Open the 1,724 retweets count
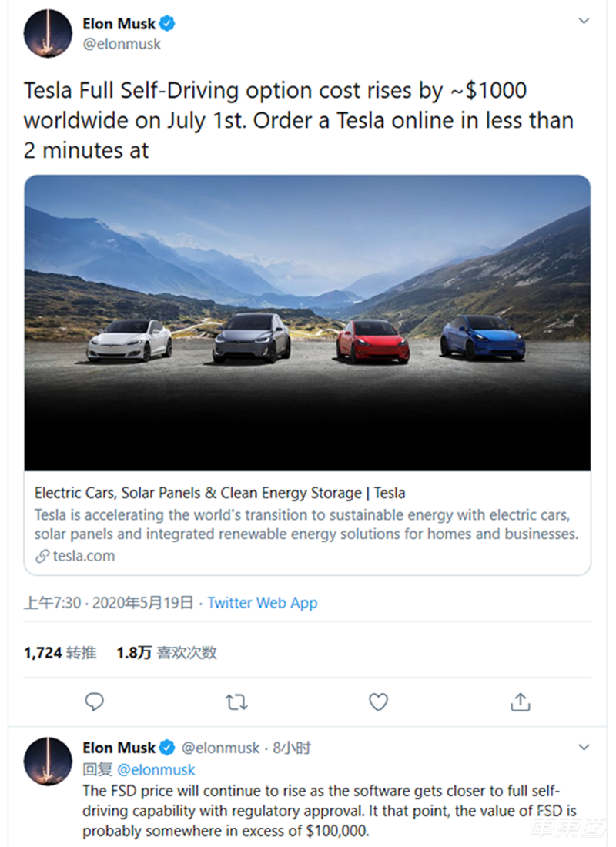The width and height of the screenshot is (616, 847). coord(60,652)
